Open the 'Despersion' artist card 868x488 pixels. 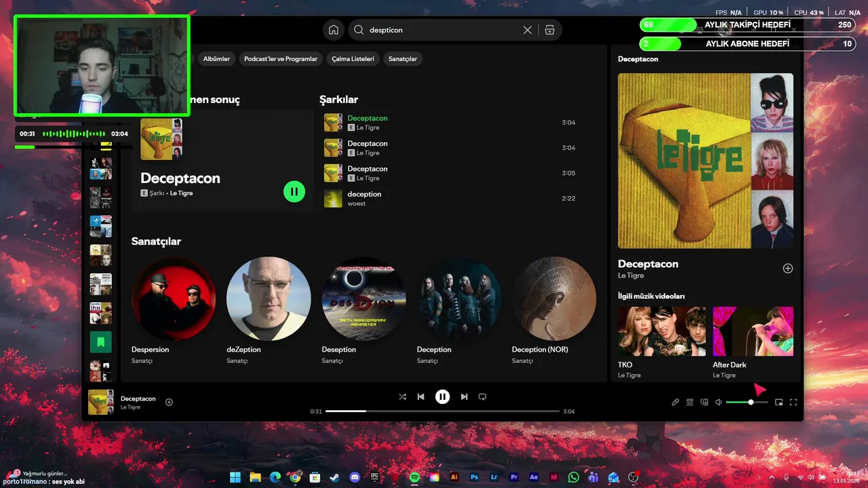[174, 310]
